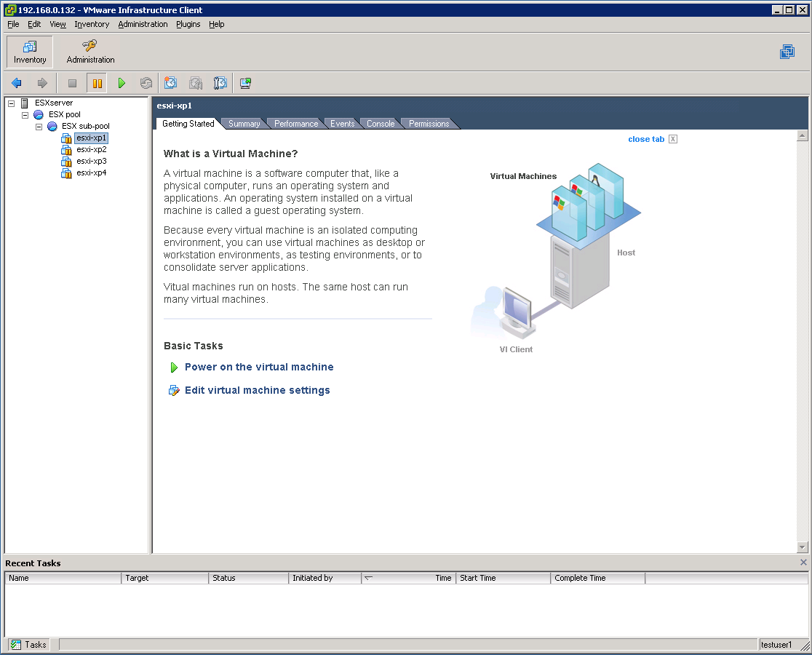This screenshot has width=812, height=655.
Task: Open the Plugins menu
Action: pos(188,24)
